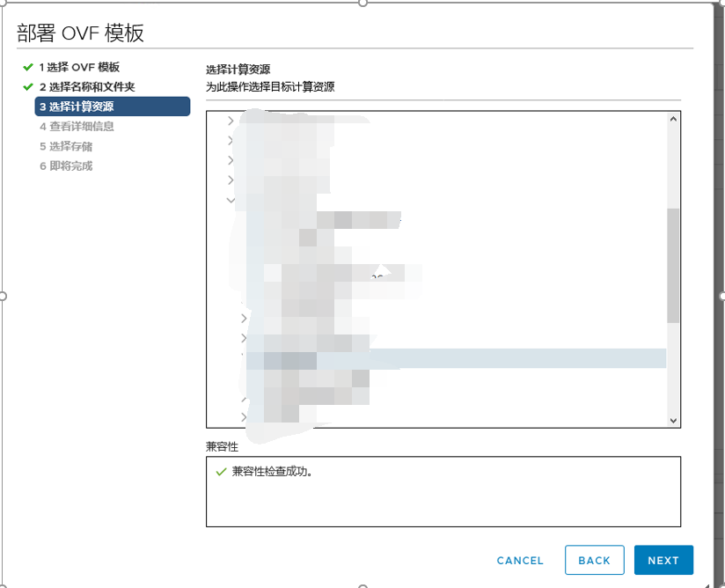The height and width of the screenshot is (588, 725).
Task: Click the scrollbar down arrow icon
Action: click(x=672, y=420)
